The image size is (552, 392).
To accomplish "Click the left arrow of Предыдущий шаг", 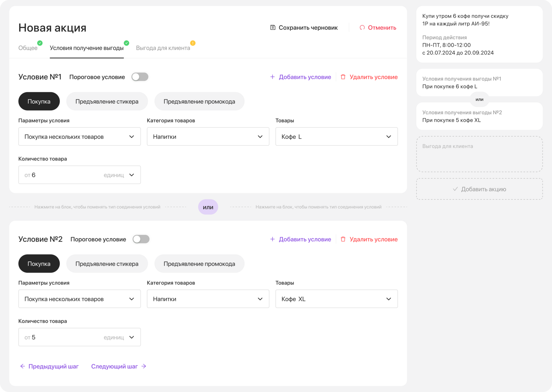I will [22, 366].
